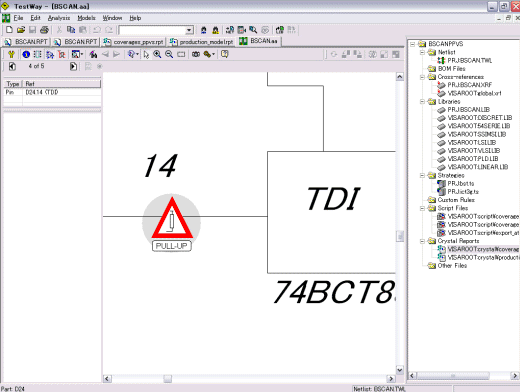Screen dimensions: 520x392
Task: Go to previous page arrow button
Action: click(12, 66)
